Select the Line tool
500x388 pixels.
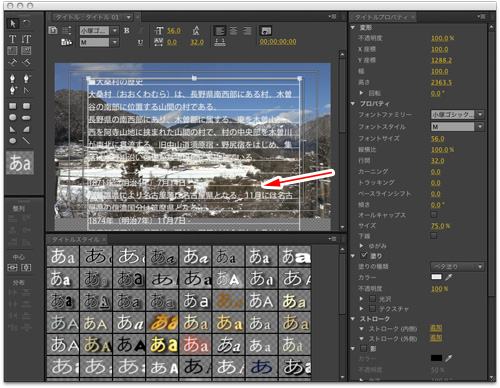point(26,141)
